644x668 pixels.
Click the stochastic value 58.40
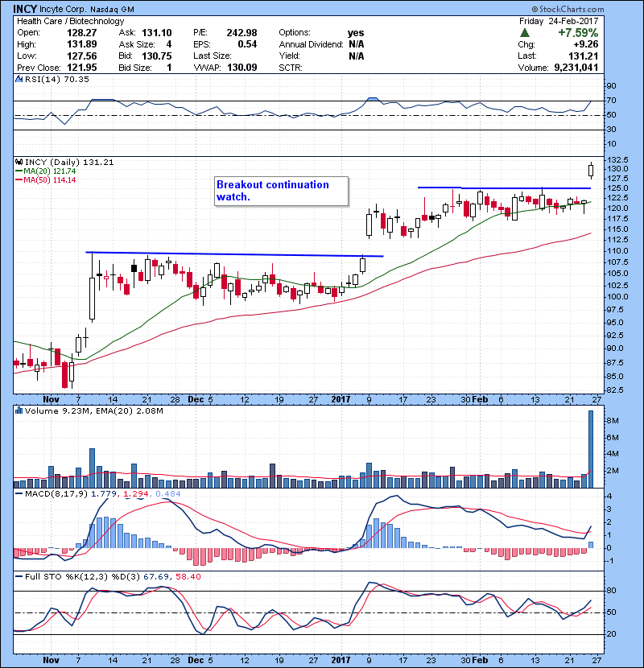(188, 576)
